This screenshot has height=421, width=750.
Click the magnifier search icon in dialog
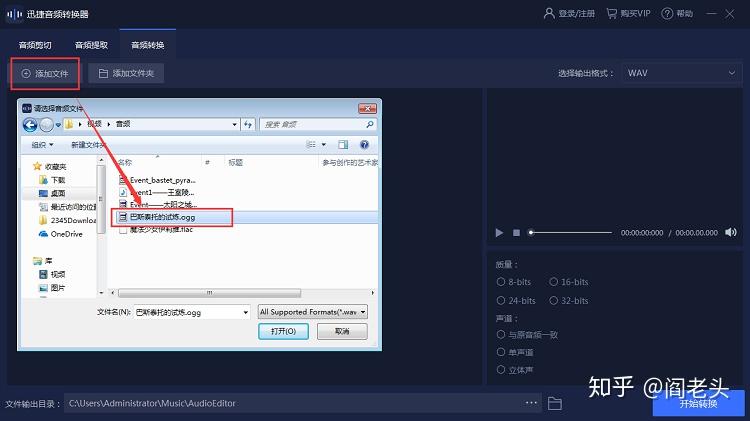pyautogui.click(x=370, y=124)
